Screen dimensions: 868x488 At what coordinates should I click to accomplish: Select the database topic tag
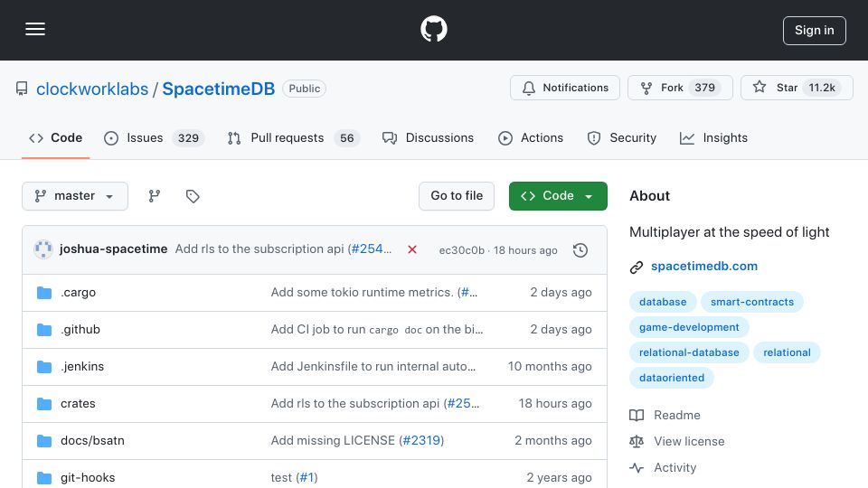tap(663, 302)
